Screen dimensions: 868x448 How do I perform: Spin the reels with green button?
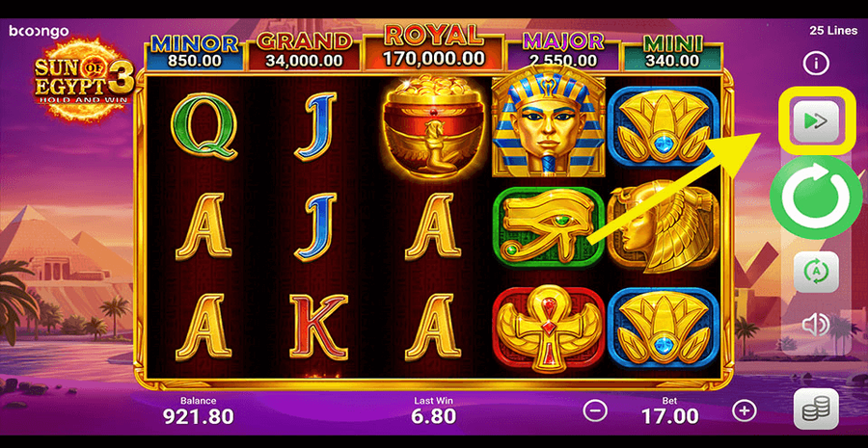coord(816,198)
